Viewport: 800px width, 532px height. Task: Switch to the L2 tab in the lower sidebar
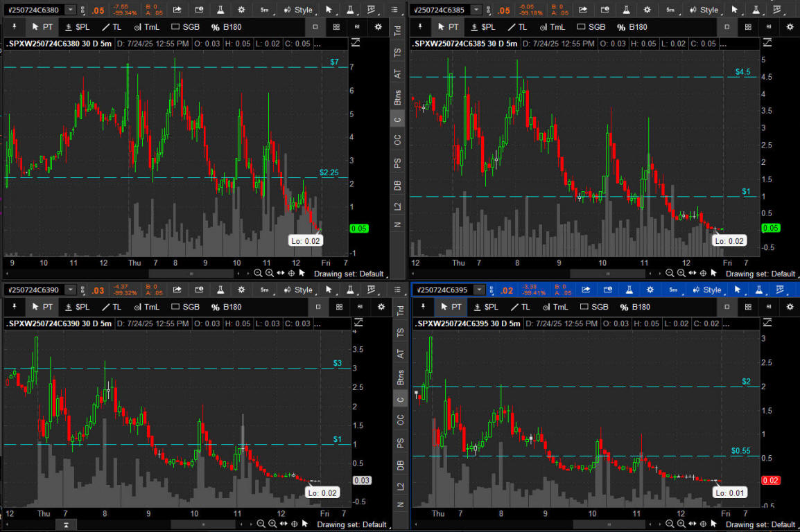(x=398, y=487)
